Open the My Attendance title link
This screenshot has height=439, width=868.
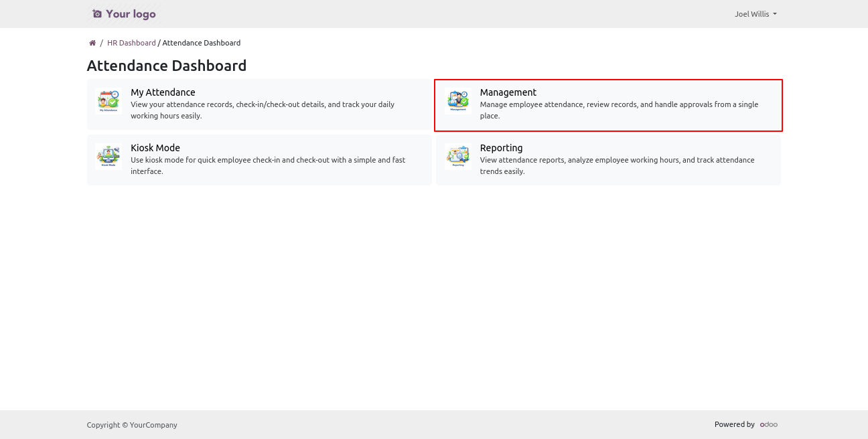click(x=163, y=92)
